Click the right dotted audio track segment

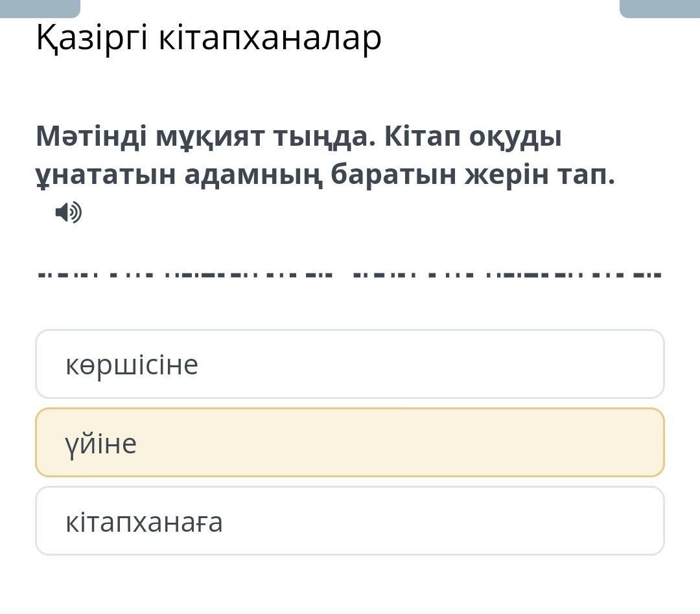(507, 275)
